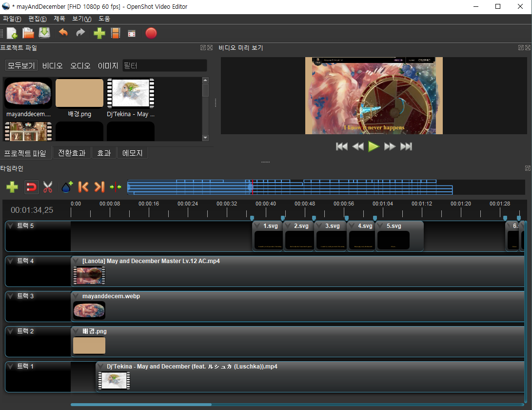Screen dimensions: 532x410
Task: Select the 5.svg clip on track 5
Action: [399, 236]
